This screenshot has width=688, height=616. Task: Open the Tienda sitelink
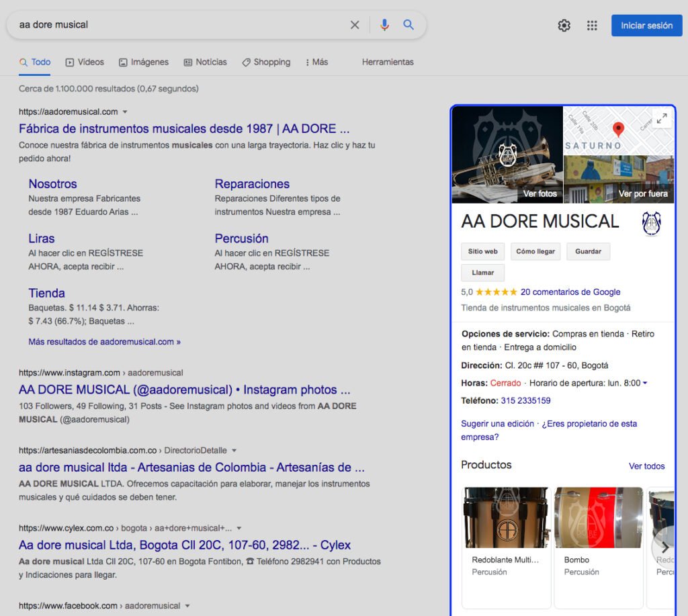click(x=46, y=293)
